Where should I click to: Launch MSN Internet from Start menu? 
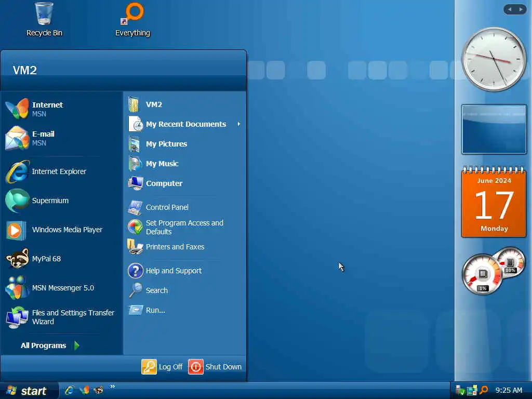(x=62, y=109)
